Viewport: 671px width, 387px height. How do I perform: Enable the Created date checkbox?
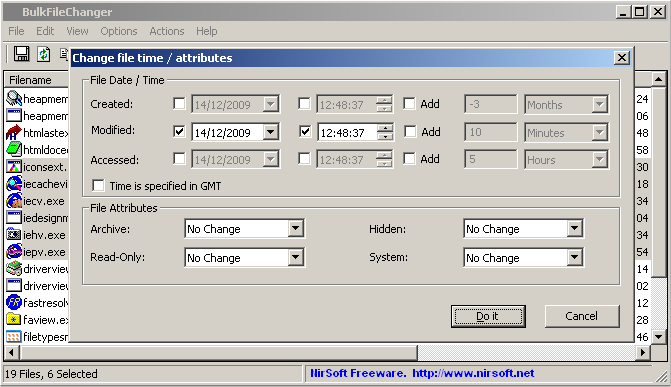(x=179, y=104)
